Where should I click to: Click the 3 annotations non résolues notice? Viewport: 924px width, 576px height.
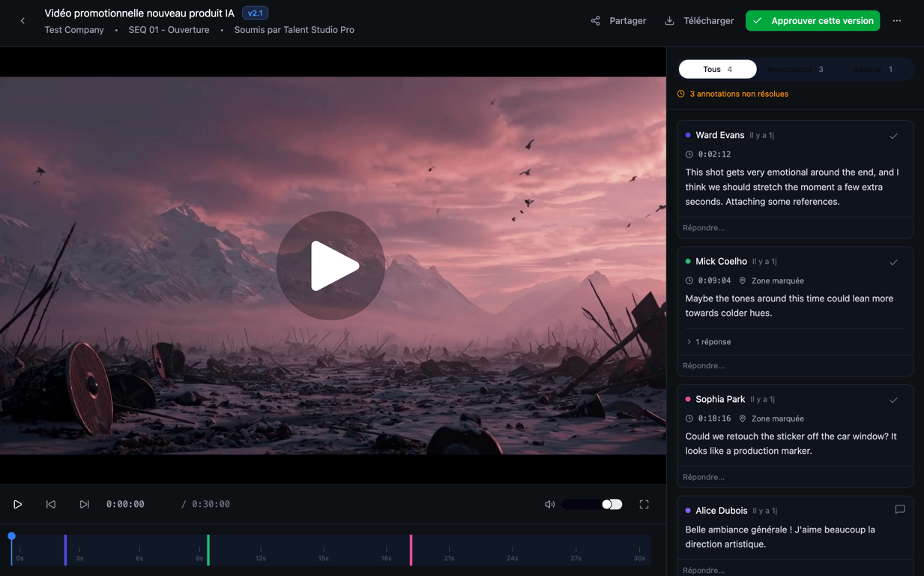pyautogui.click(x=732, y=94)
